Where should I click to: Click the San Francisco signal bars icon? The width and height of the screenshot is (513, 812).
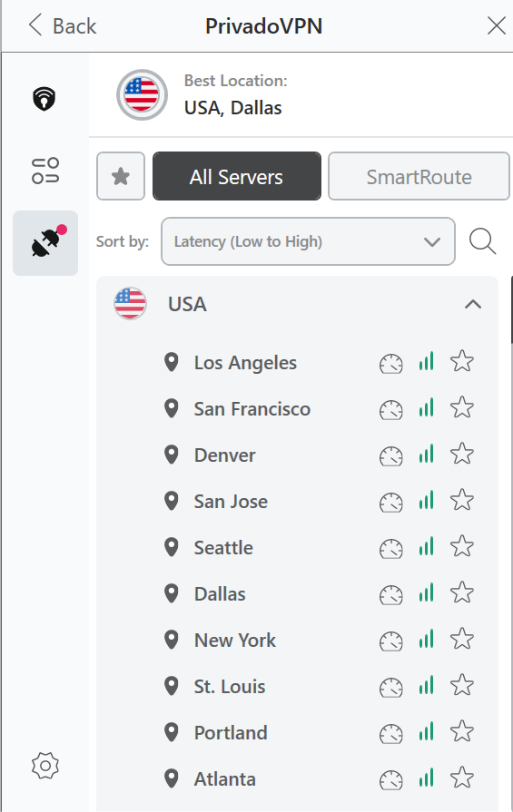tap(426, 407)
